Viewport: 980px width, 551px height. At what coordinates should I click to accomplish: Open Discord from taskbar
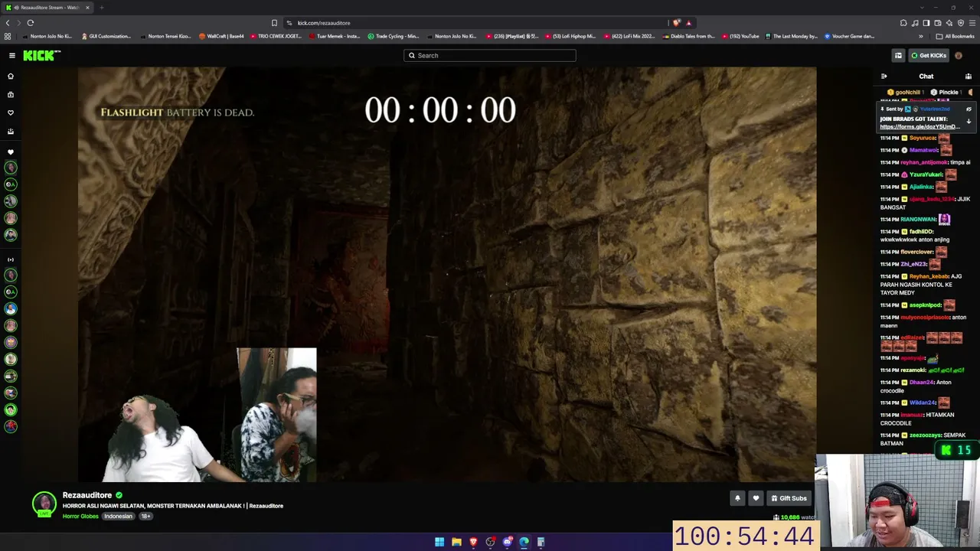click(507, 542)
